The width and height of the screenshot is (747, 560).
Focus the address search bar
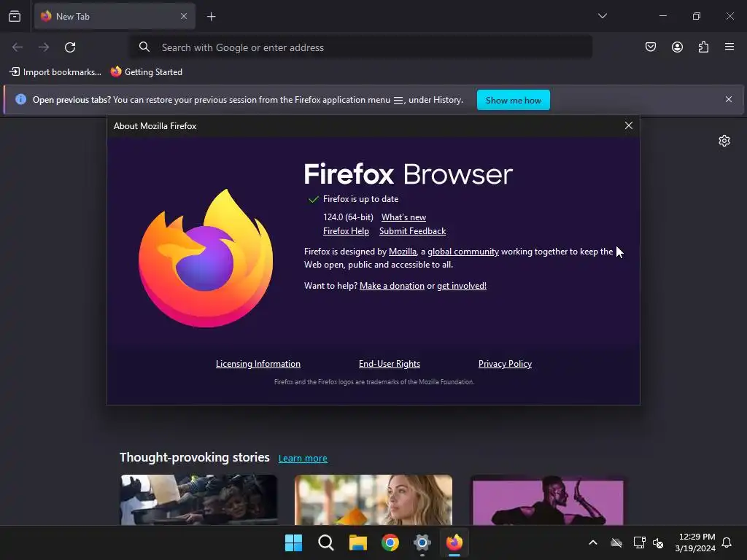[x=361, y=47]
